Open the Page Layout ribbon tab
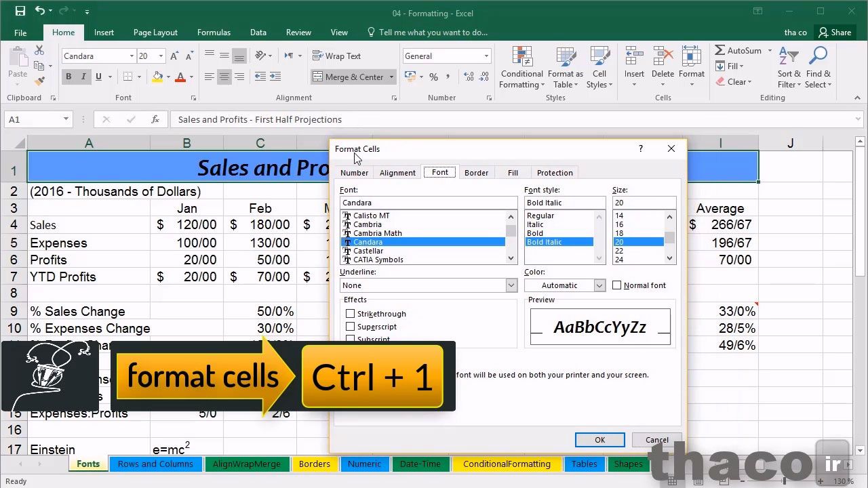The image size is (868, 488). click(155, 33)
